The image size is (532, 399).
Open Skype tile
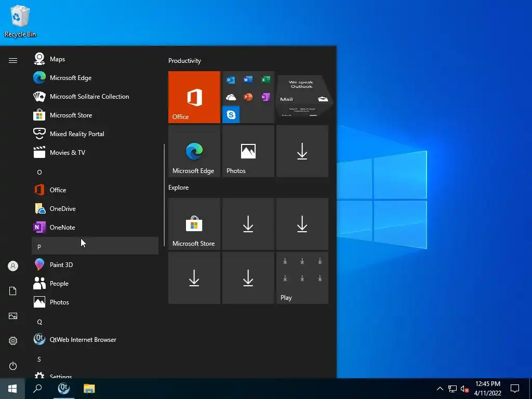pos(231,115)
